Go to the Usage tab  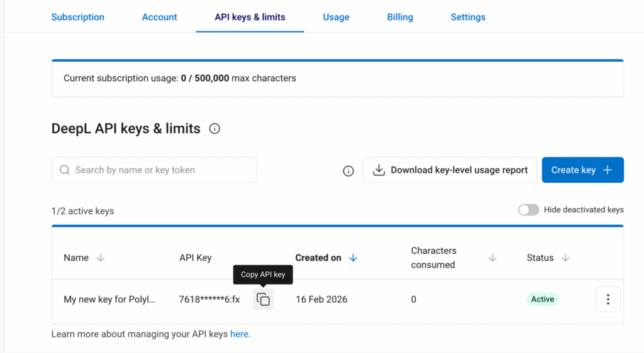click(x=336, y=17)
